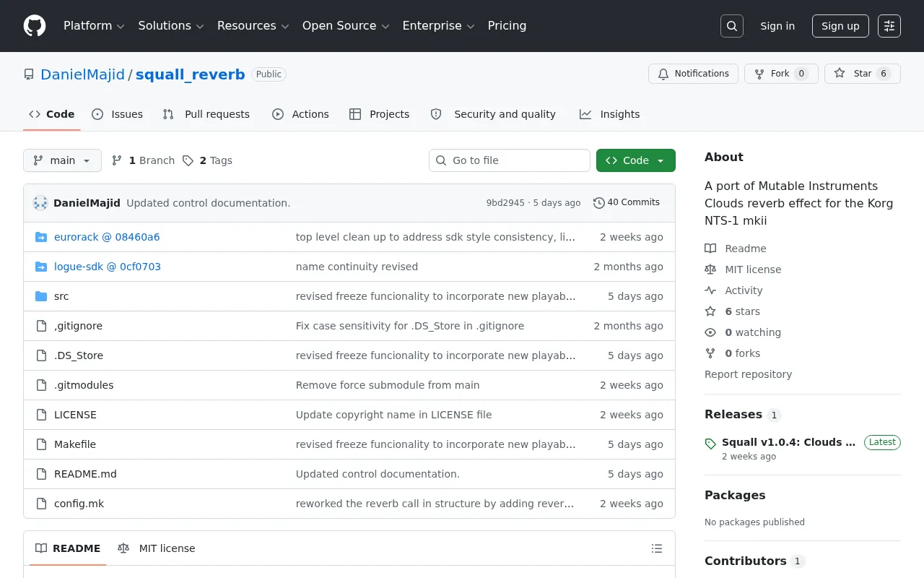Click the file icon beside .gitmodules
924x578 pixels.
point(41,385)
